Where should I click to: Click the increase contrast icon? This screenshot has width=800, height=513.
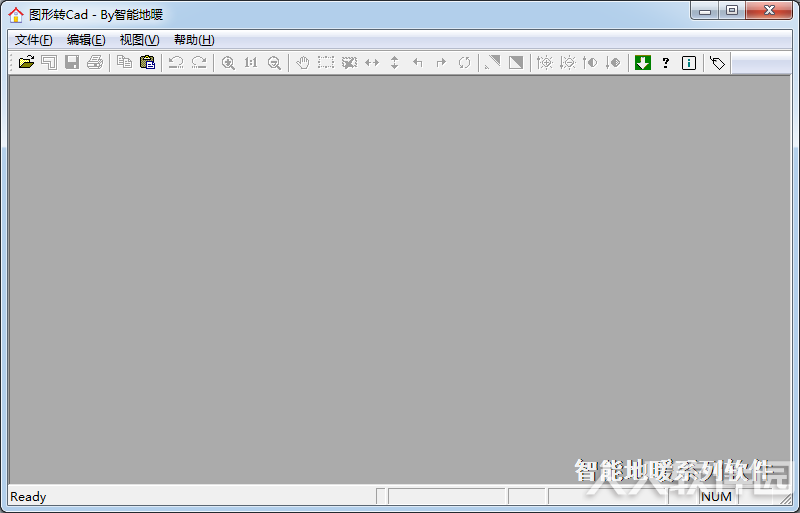pos(590,62)
